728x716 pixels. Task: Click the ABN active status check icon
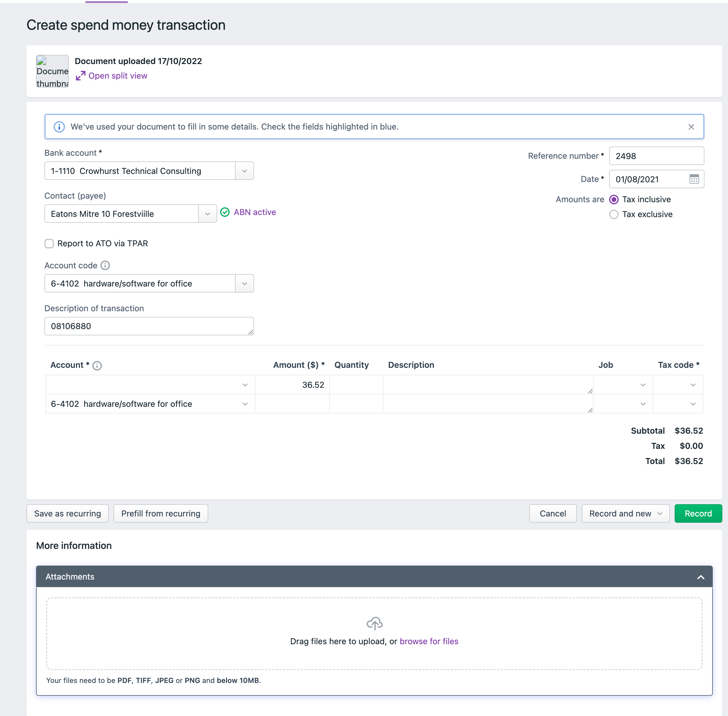coord(225,212)
